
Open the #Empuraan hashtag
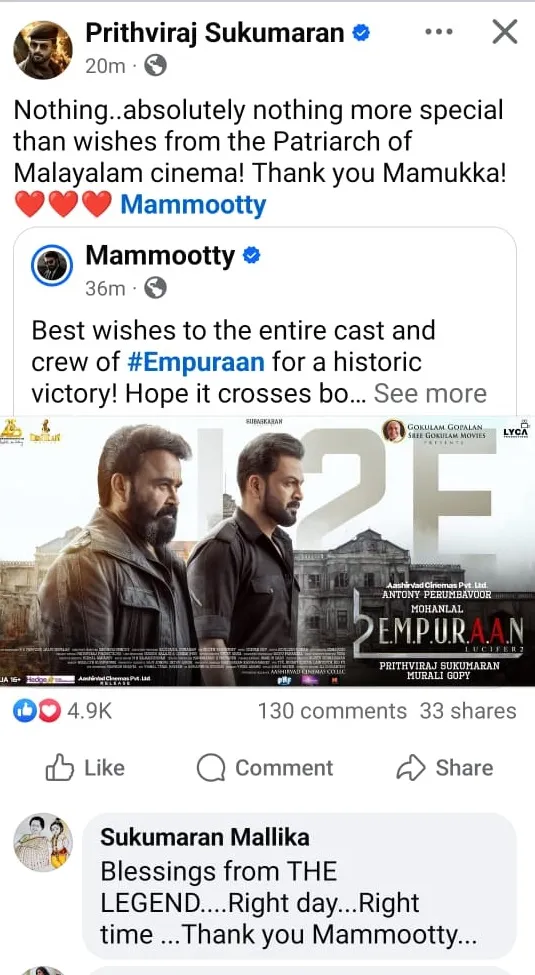tap(196, 361)
